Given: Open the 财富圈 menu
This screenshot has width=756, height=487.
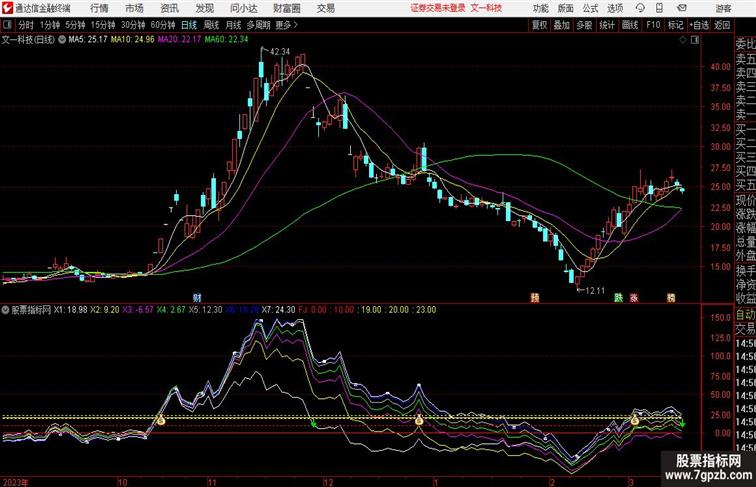Looking at the screenshot, I should [x=287, y=8].
